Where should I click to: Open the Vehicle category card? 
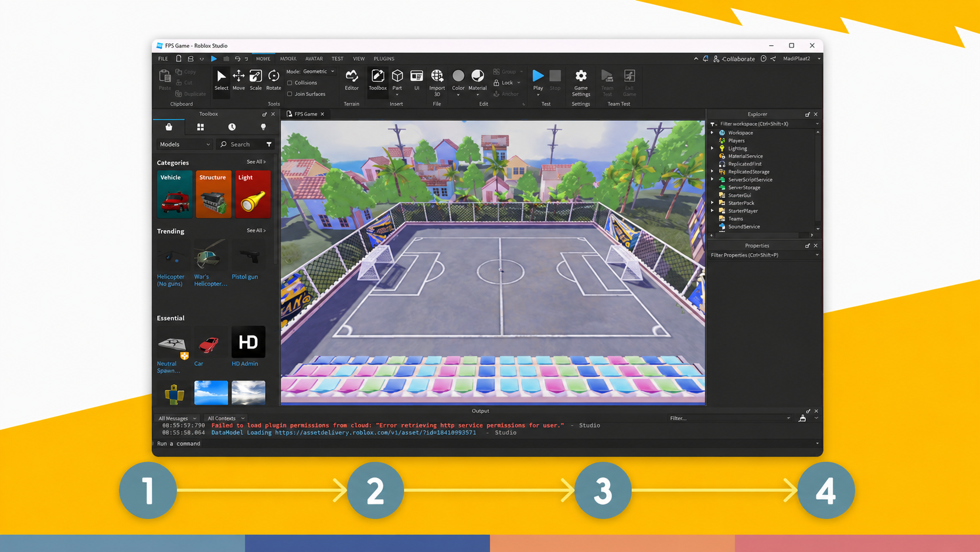click(174, 194)
